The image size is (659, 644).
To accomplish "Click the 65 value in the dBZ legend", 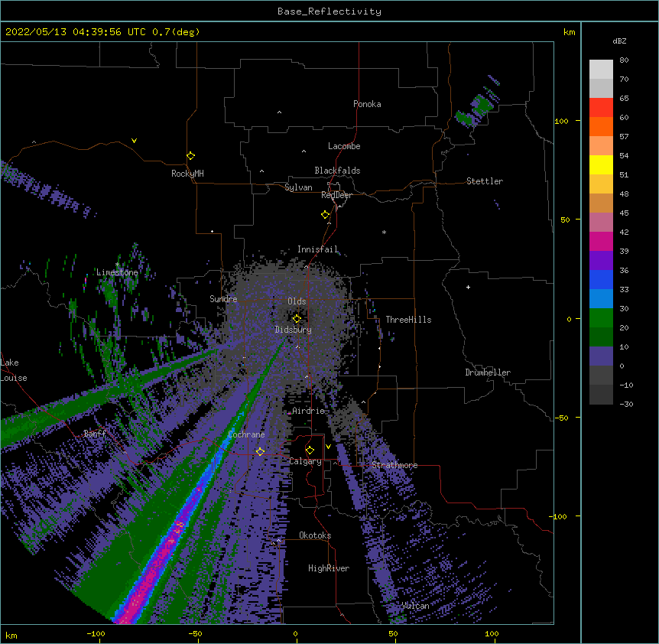I will coord(624,98).
